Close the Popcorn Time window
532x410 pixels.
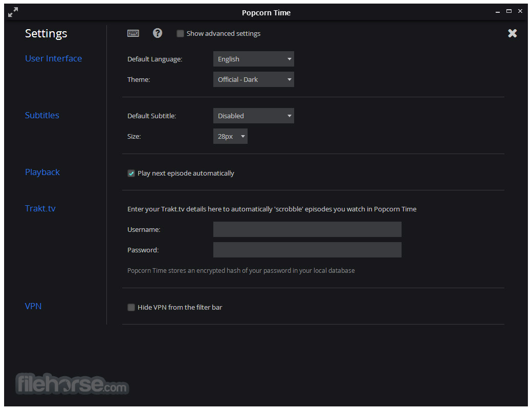click(x=520, y=11)
